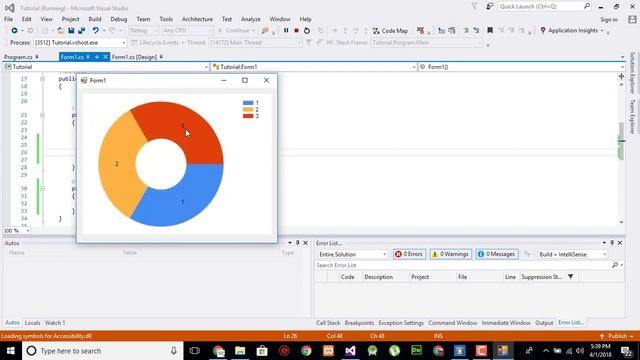Open the Error List filter funnel
The height and width of the screenshot is (360, 640).
click(571, 277)
